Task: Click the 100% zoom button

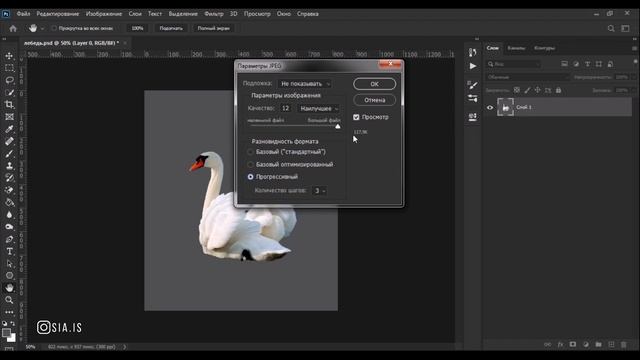Action: [138, 29]
